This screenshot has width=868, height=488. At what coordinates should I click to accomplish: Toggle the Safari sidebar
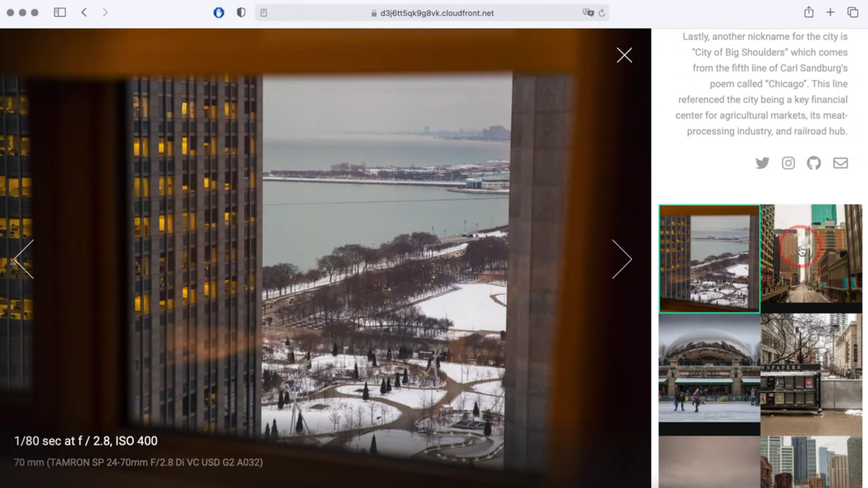60,13
